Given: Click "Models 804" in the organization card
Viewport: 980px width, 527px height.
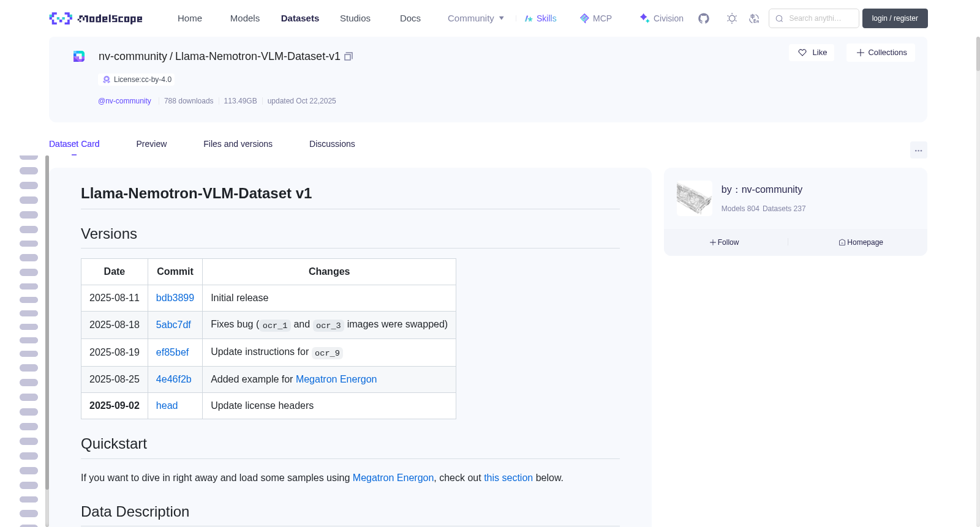Looking at the screenshot, I should pos(741,209).
